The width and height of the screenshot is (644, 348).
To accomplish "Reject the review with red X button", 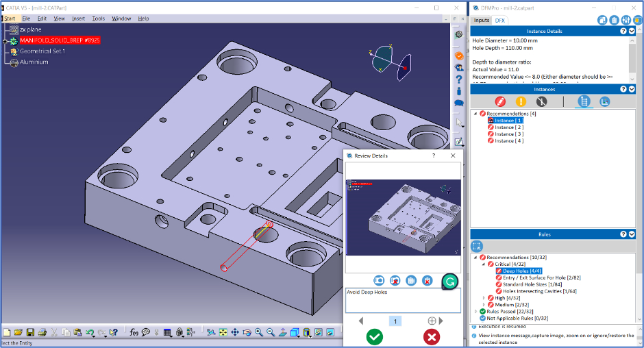I will [x=432, y=337].
